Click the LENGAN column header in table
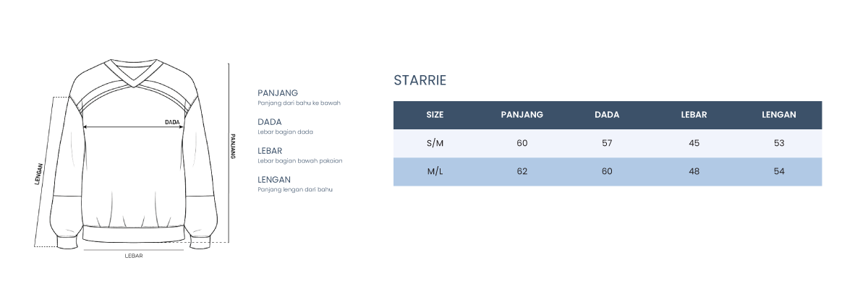The width and height of the screenshot is (868, 289). pyautogui.click(x=779, y=115)
